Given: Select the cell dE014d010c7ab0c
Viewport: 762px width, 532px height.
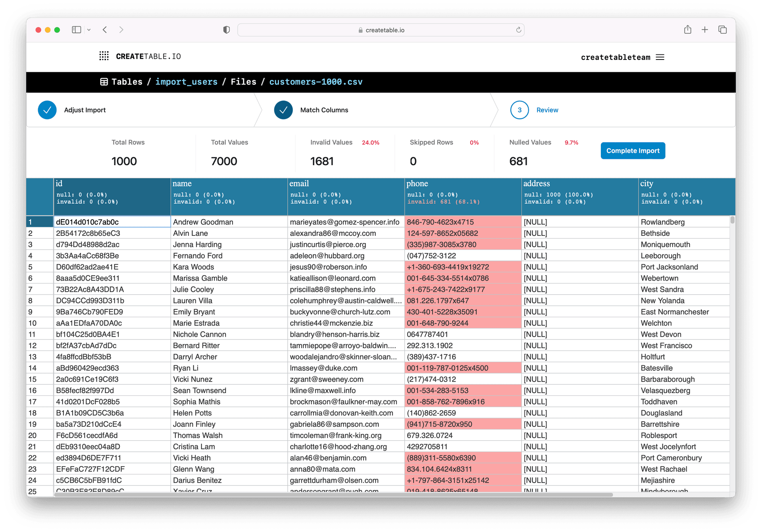Looking at the screenshot, I should coord(112,222).
